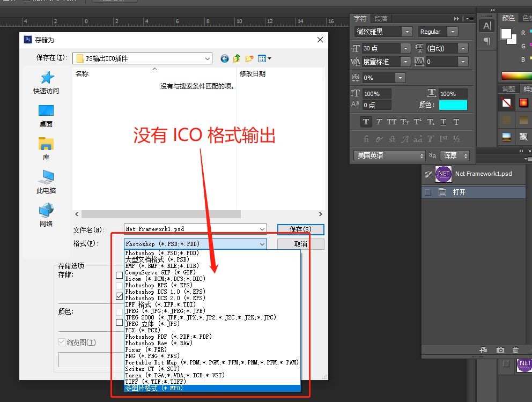The height and width of the screenshot is (402, 532).
Task: Select CompuServe GIF format option
Action: tap(212, 272)
